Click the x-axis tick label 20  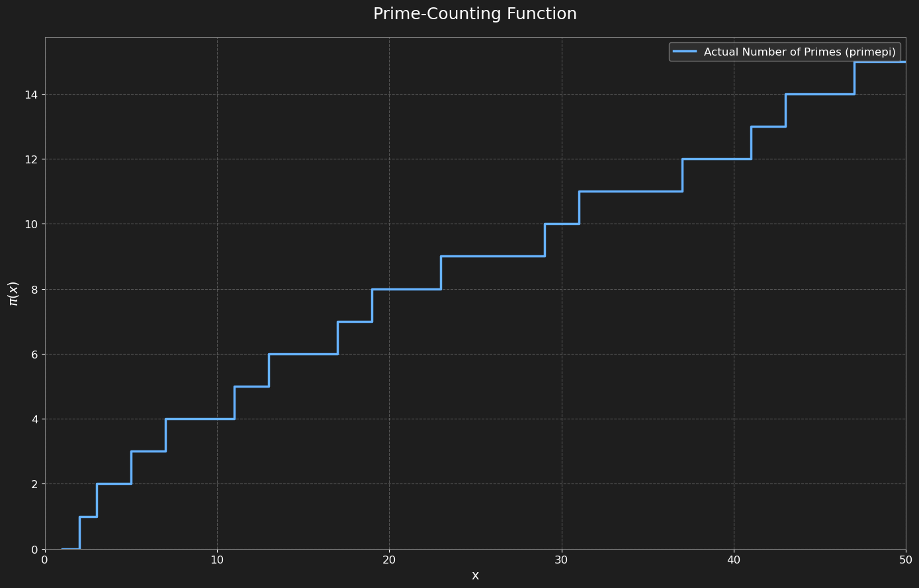tap(389, 560)
